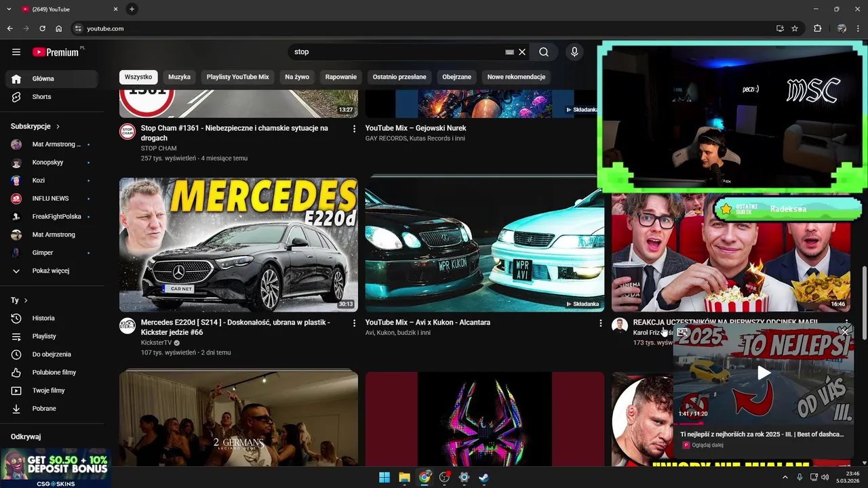Go back in Chrome
This screenshot has width=868, height=488.
[9, 28]
